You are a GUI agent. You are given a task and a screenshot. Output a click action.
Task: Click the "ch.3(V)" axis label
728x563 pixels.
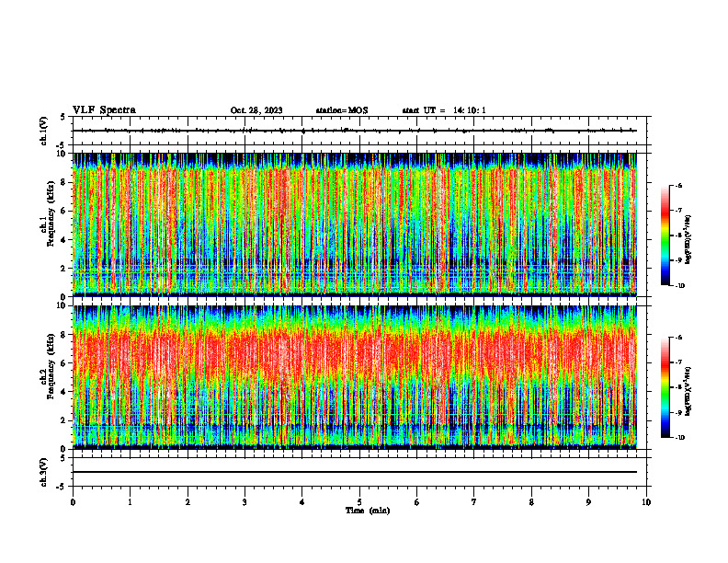44,472
